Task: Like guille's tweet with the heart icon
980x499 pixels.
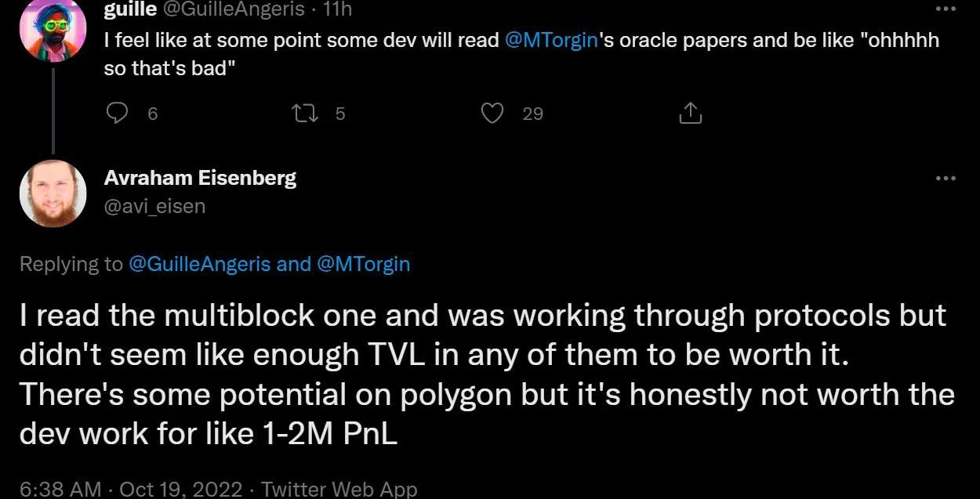Action: [x=492, y=114]
